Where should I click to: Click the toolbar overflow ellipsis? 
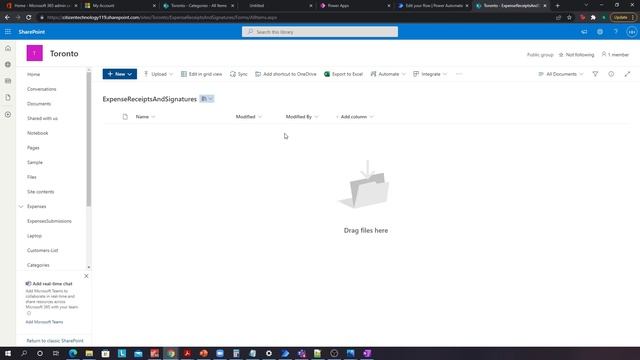pos(459,74)
